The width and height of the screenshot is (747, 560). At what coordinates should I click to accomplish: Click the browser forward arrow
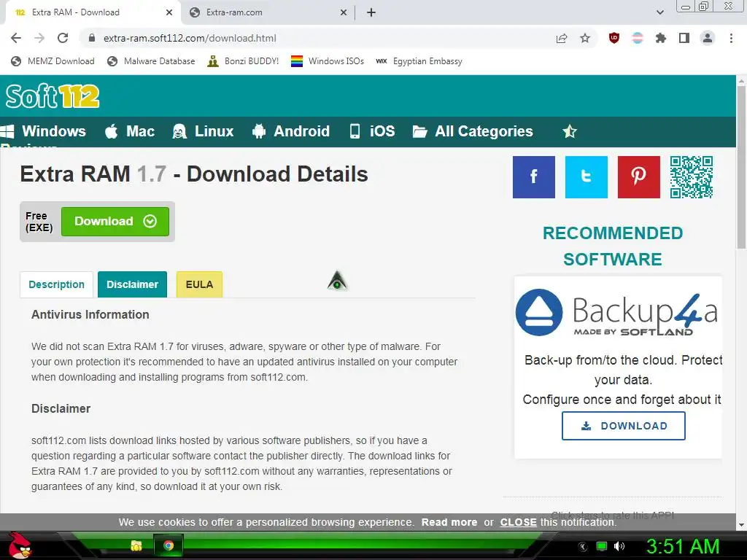(x=39, y=38)
